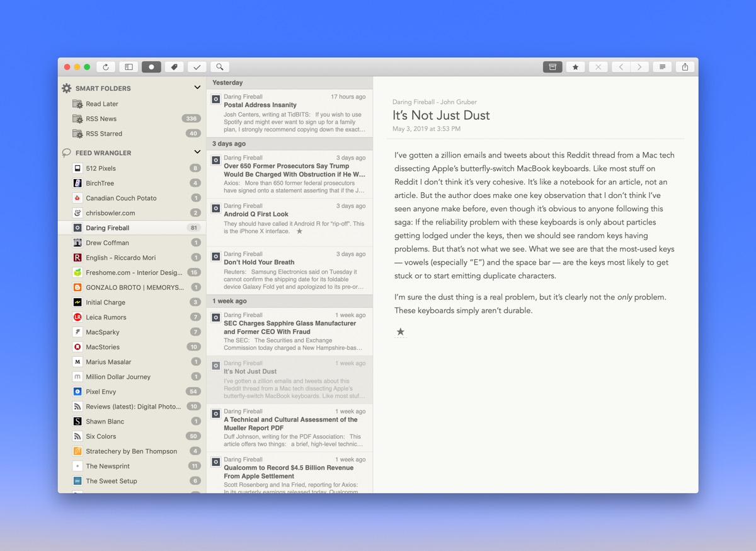Screen dimensions: 756x551
Task: Refresh all feeds with the reload button
Action: tap(106, 67)
